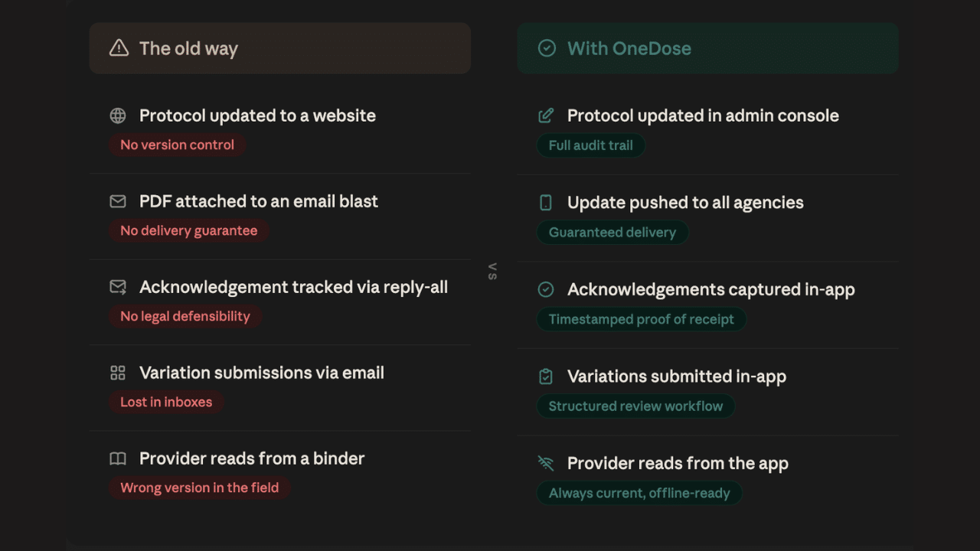Select the Lost in inboxes badge

166,403
